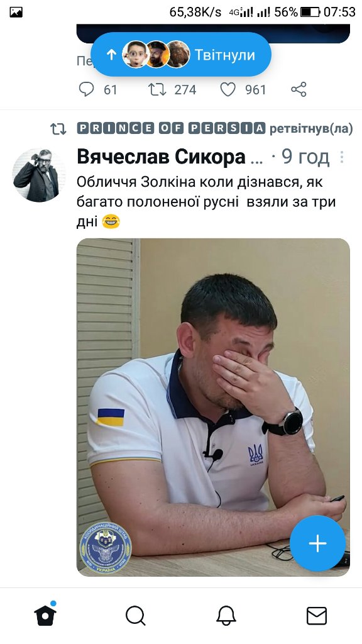Open the Notifications bell tab
The height and width of the screenshot is (644, 362).
click(x=226, y=616)
